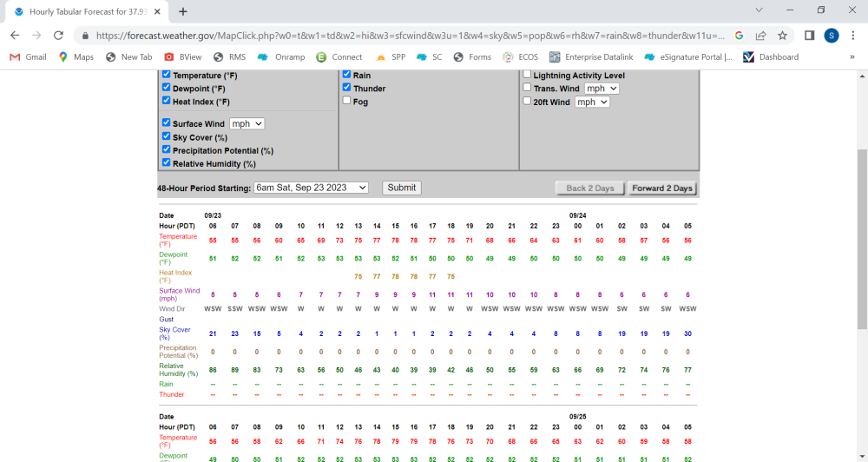Enable Lightning Activity Level checkbox
The height and width of the screenshot is (462, 868).
click(x=527, y=74)
